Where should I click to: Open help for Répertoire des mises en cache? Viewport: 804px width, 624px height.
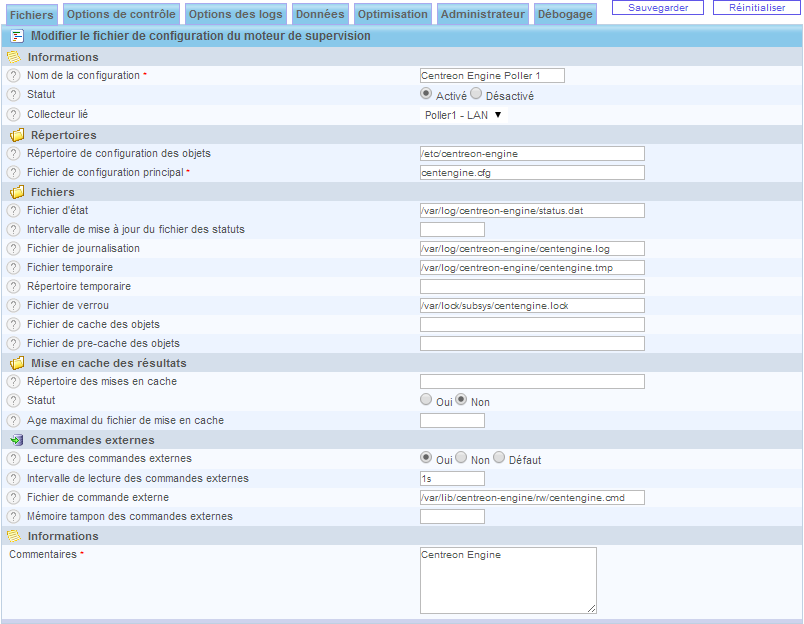point(13,381)
